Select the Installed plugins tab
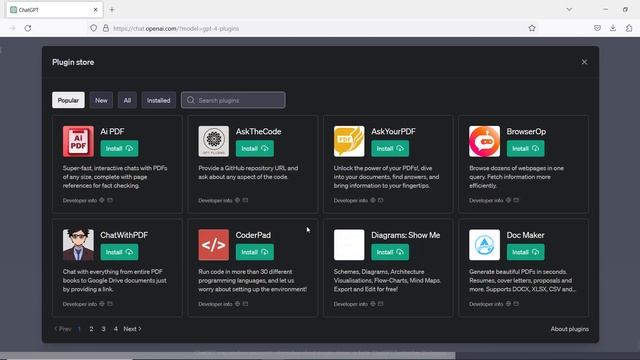 point(158,100)
